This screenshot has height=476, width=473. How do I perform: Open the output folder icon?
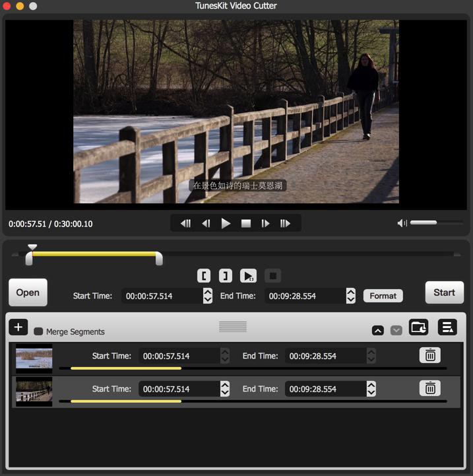coord(418,327)
